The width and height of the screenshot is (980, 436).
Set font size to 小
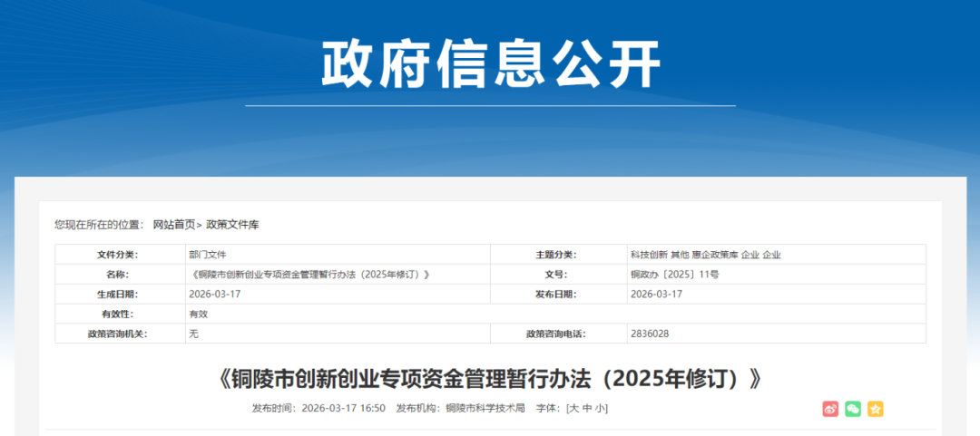click(x=600, y=409)
